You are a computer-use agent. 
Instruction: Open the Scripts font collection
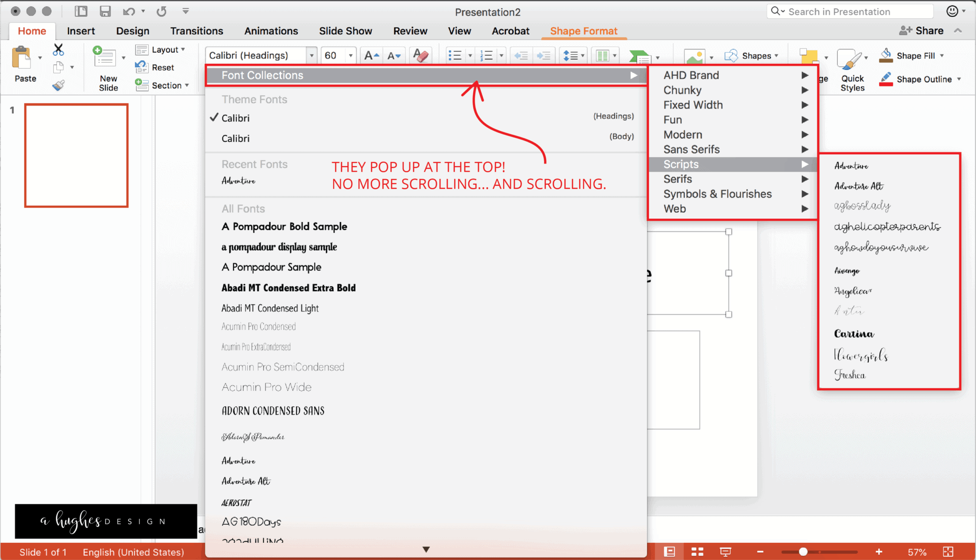coord(733,164)
